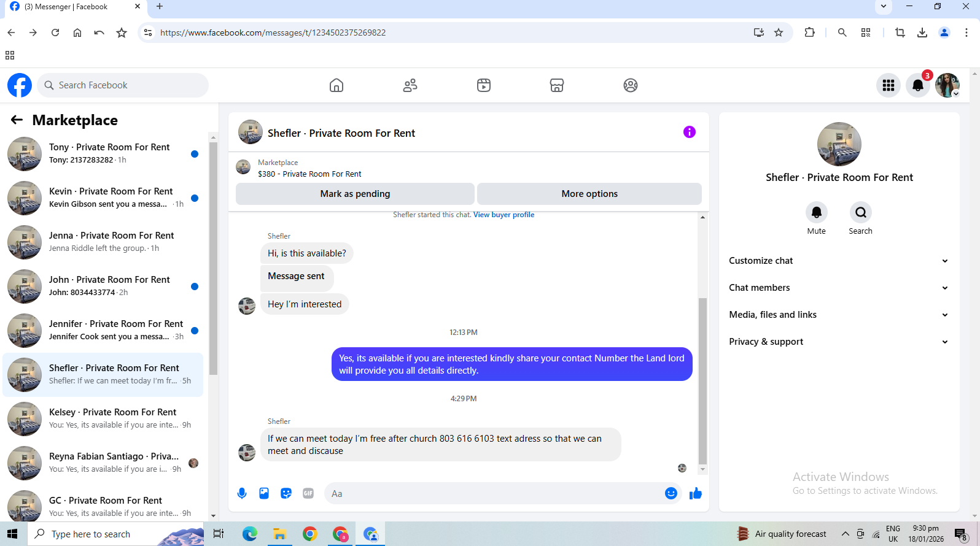The height and width of the screenshot is (546, 980).
Task: Mute the Shefler conversation
Action: pyautogui.click(x=817, y=212)
